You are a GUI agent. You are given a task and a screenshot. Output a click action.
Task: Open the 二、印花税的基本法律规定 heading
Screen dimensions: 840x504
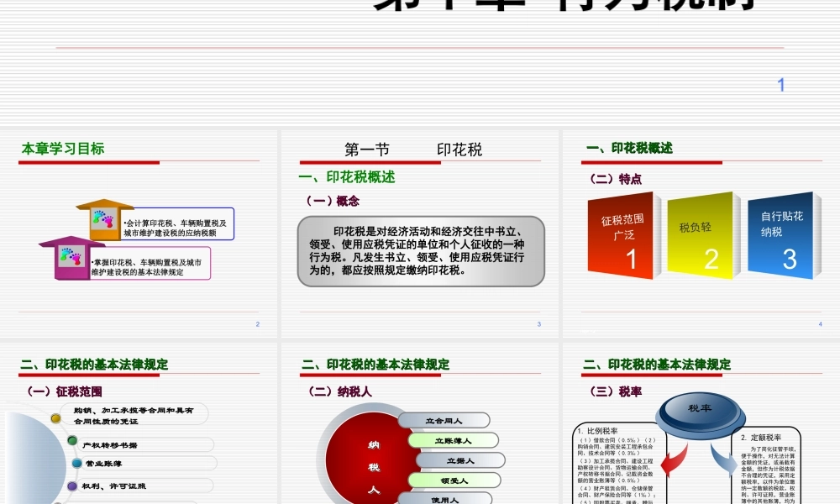[94, 365]
